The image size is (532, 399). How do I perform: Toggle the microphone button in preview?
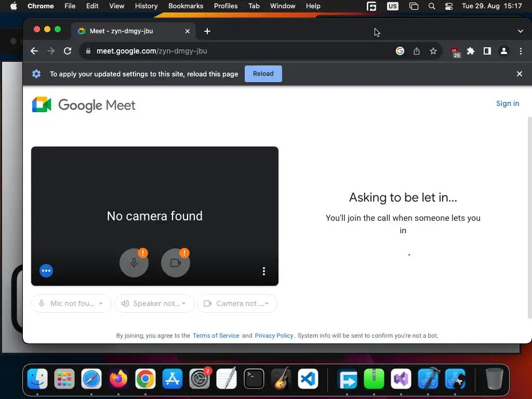click(134, 262)
